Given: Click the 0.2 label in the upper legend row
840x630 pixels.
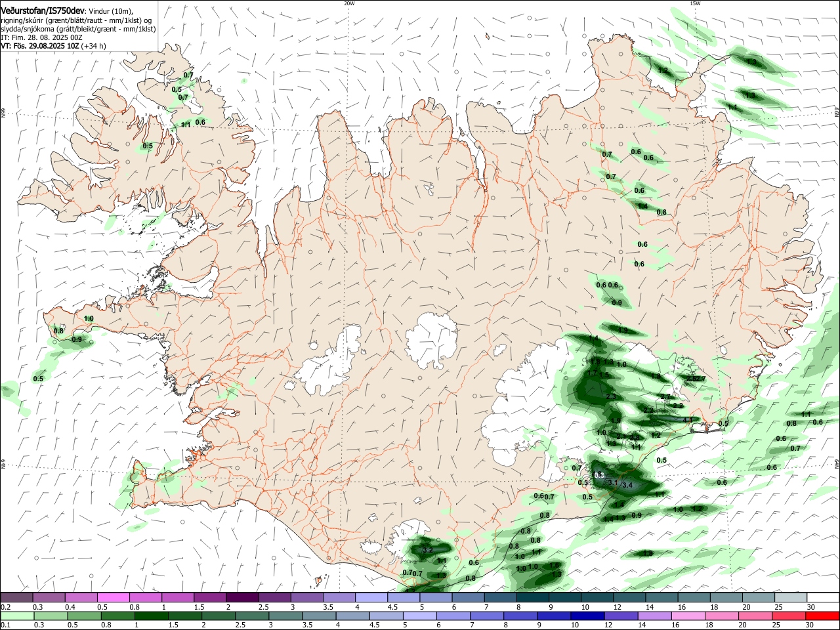Looking at the screenshot, I should coord(6,607).
